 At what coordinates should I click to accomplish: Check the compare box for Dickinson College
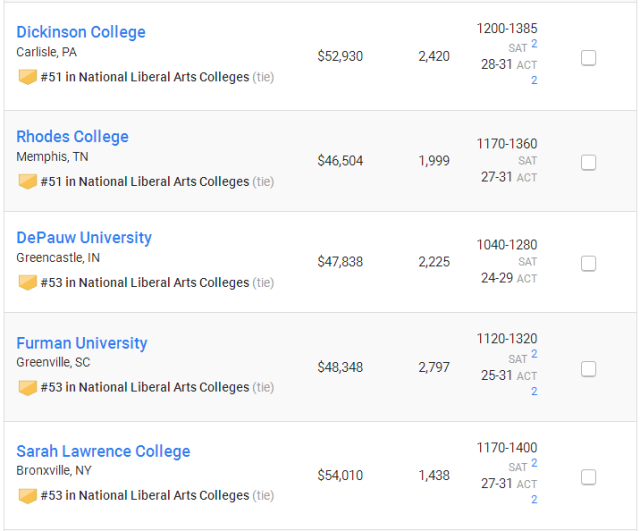coord(588,58)
